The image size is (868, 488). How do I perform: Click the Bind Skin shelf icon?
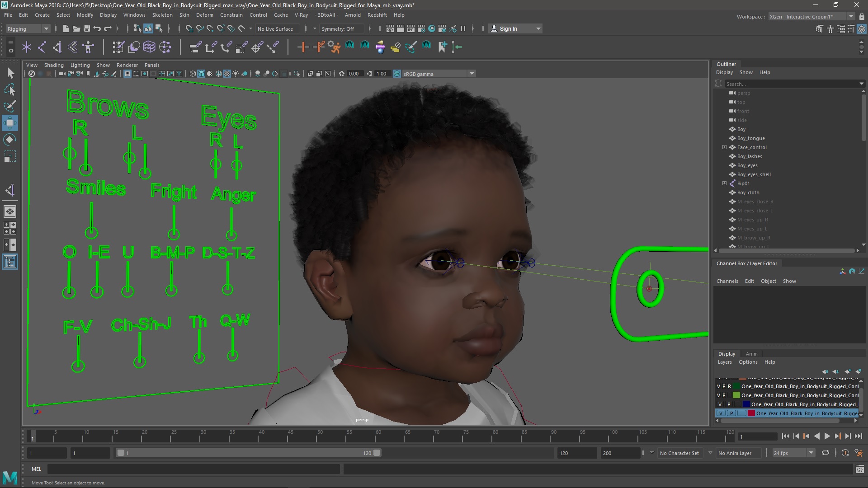coord(73,47)
